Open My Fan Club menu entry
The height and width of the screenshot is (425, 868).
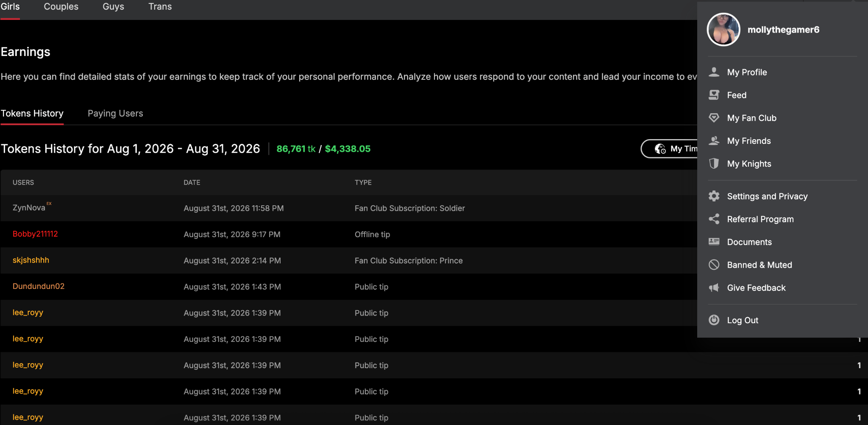coord(751,118)
